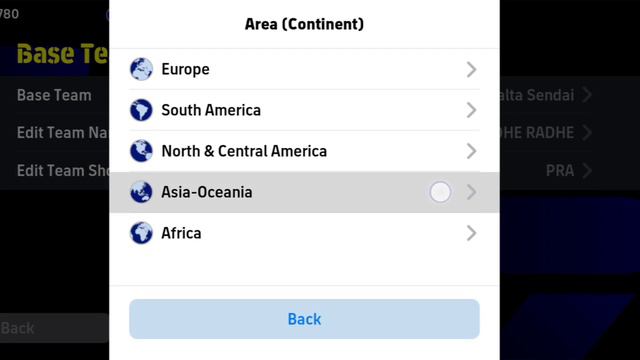This screenshot has height=360, width=640.
Task: Open the Asia-Oceania chevron arrow
Action: [471, 192]
